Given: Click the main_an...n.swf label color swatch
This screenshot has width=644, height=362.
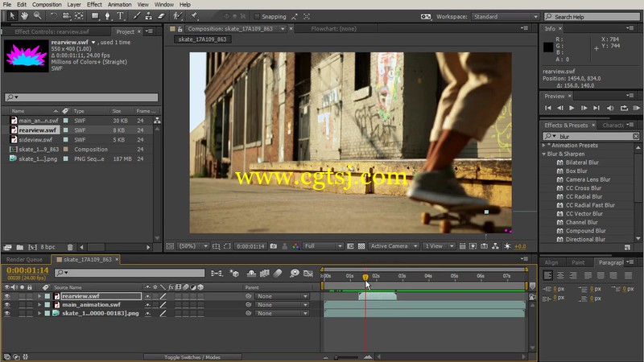Looking at the screenshot, I should (x=65, y=121).
